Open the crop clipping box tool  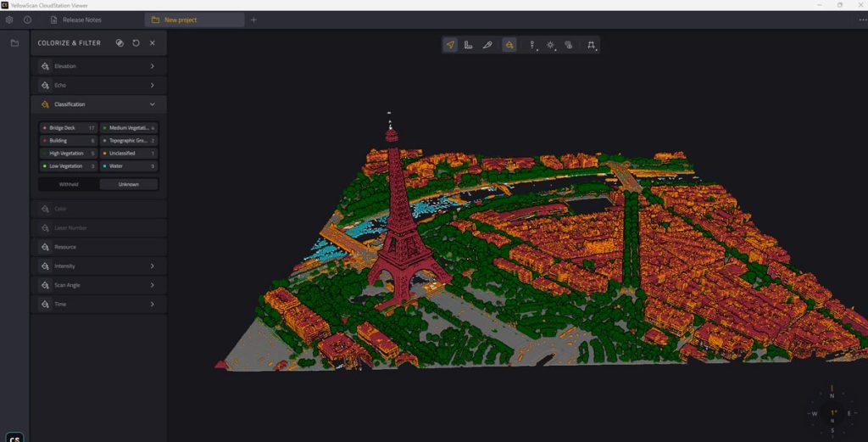click(x=591, y=45)
